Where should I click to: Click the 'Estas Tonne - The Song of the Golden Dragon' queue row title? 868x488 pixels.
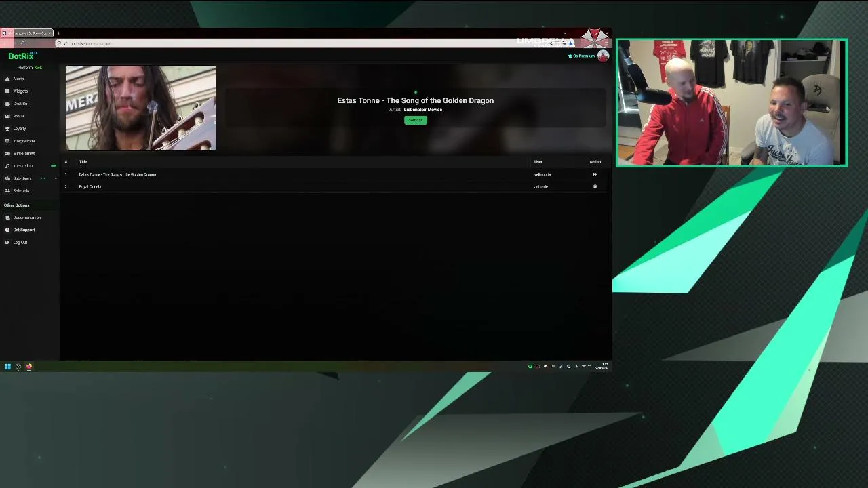(117, 174)
